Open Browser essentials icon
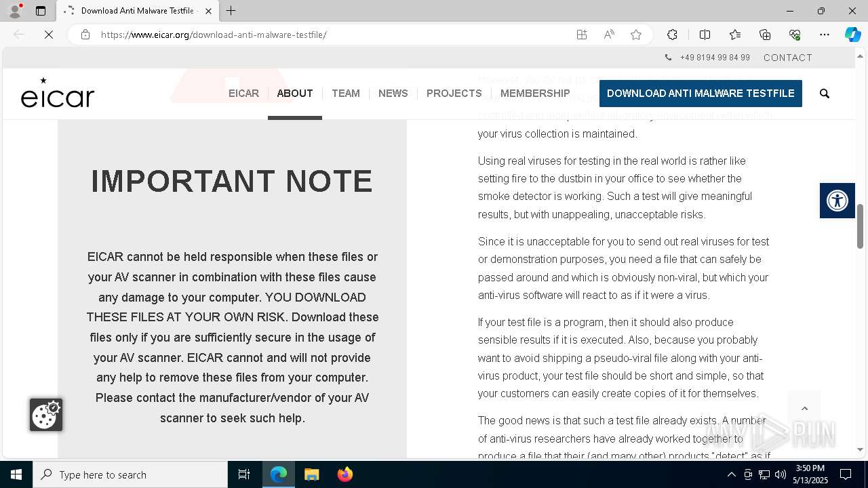 coord(795,35)
